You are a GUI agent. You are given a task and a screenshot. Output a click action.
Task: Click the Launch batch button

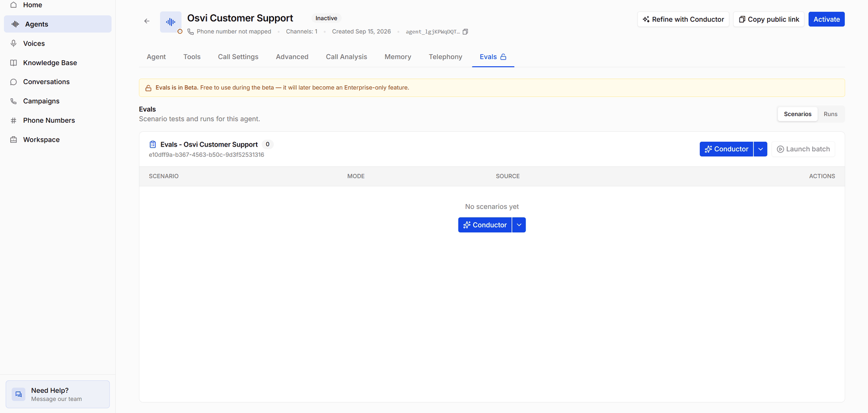(x=803, y=149)
